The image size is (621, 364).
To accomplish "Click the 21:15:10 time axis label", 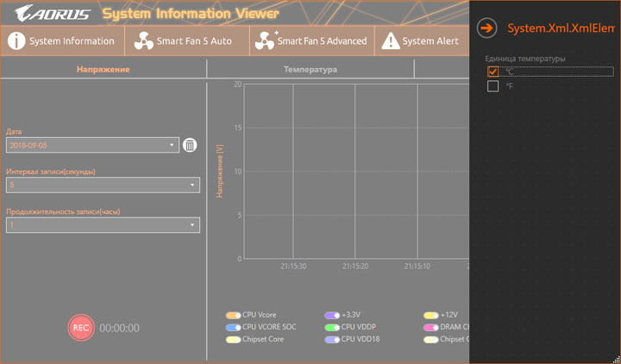I will [417, 267].
